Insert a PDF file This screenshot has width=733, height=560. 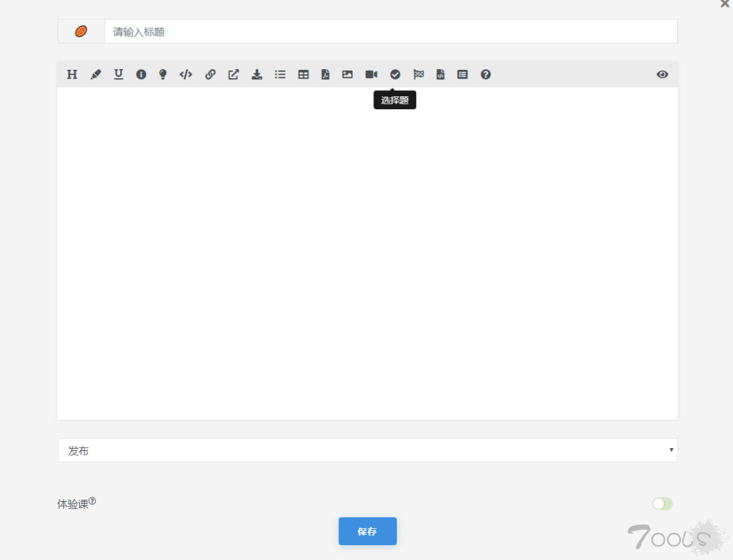(325, 74)
